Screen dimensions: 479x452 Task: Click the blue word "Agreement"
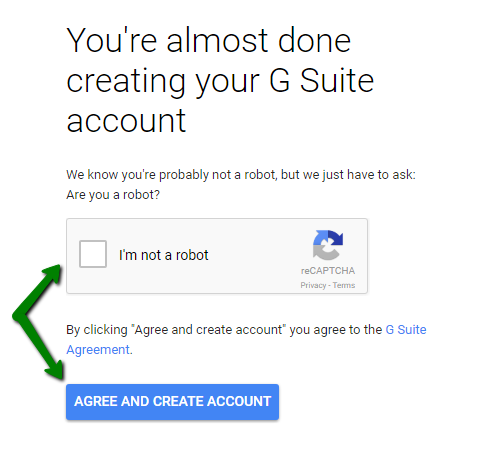[x=98, y=350]
